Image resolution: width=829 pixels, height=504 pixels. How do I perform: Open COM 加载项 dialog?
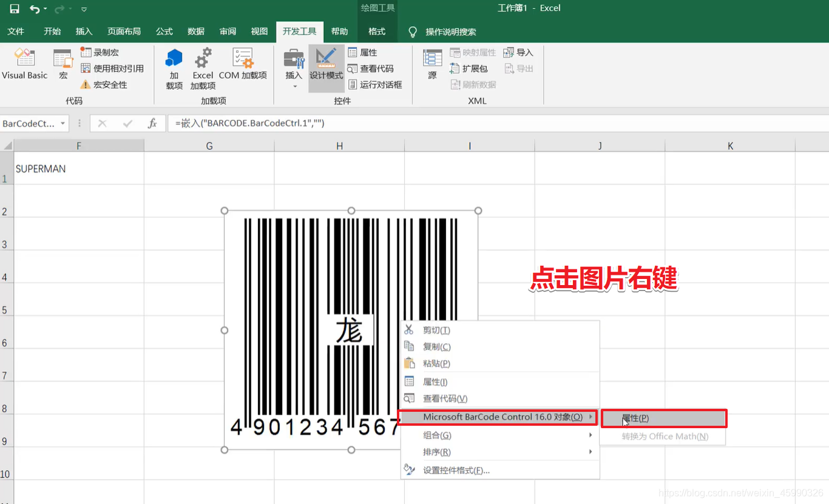(243, 65)
